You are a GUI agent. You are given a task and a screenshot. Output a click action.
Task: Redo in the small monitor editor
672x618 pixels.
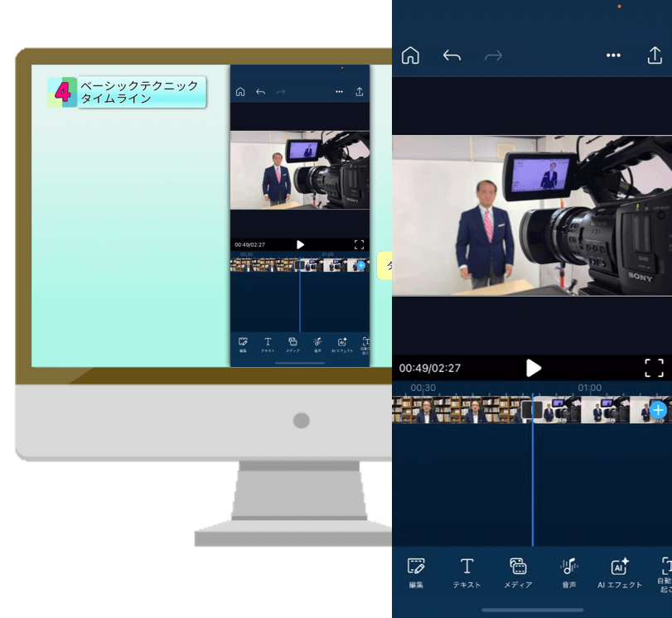tap(281, 92)
